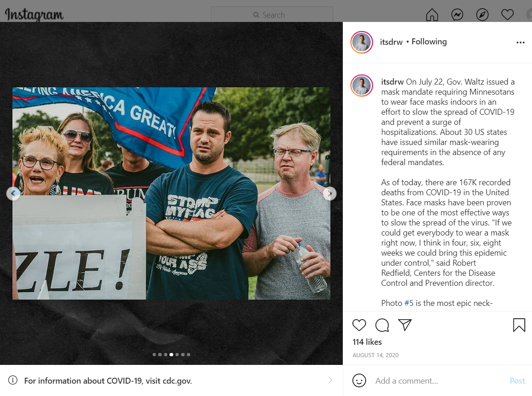Like the post with heart icon
Image resolution: width=532 pixels, height=396 pixels.
coord(359,325)
